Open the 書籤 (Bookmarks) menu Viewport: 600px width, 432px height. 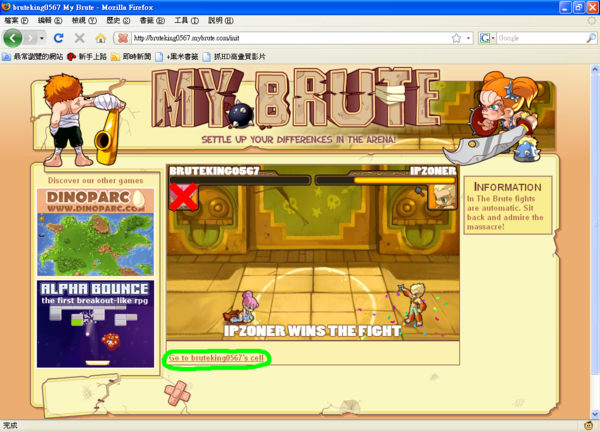pyautogui.click(x=152, y=21)
